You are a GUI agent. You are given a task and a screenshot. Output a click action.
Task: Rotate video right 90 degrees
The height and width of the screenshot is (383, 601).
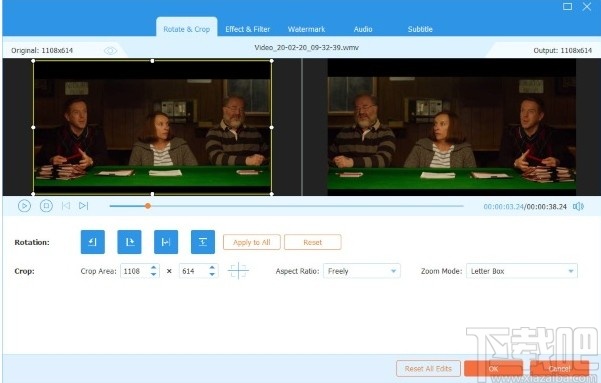click(x=129, y=242)
